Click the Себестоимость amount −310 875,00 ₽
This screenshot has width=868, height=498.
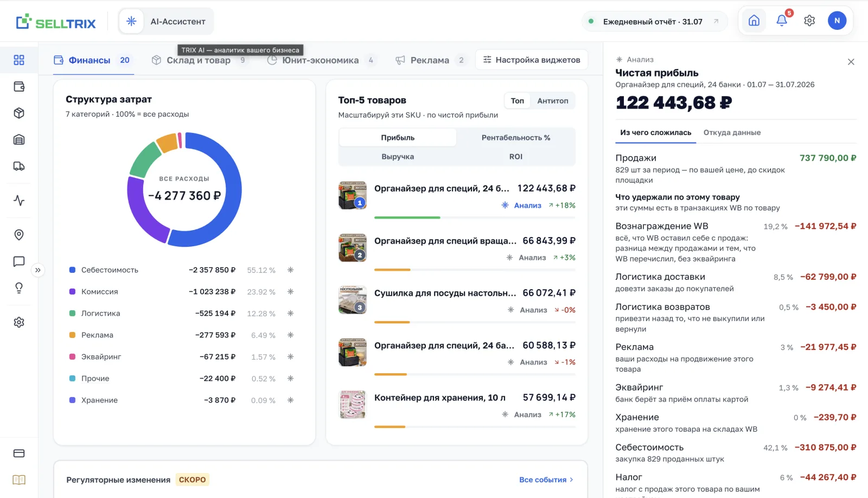825,448
